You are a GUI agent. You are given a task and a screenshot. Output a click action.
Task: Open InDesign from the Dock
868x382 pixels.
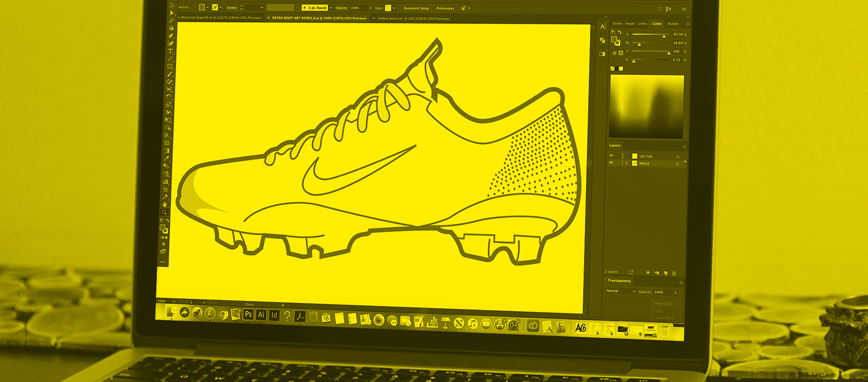tap(274, 316)
